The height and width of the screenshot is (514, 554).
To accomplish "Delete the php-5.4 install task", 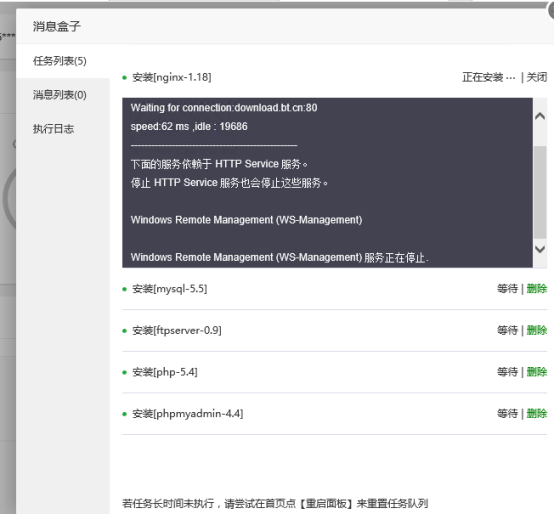I will coord(537,372).
